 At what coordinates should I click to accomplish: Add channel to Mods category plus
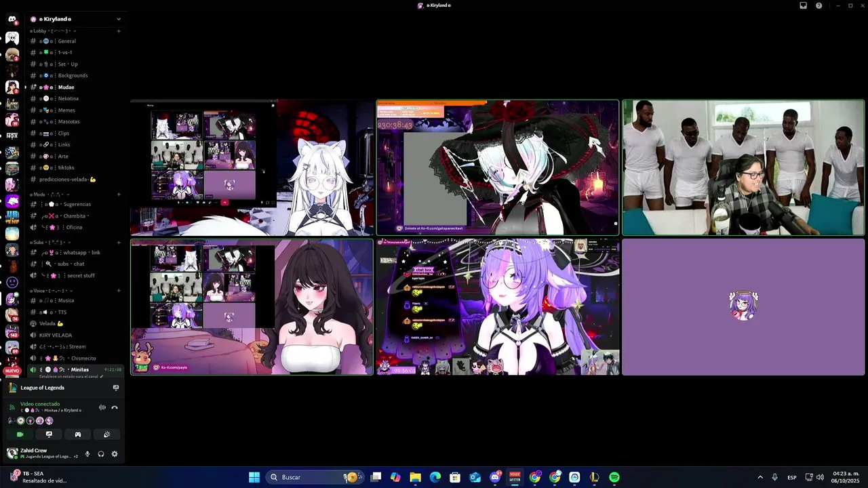coord(119,195)
